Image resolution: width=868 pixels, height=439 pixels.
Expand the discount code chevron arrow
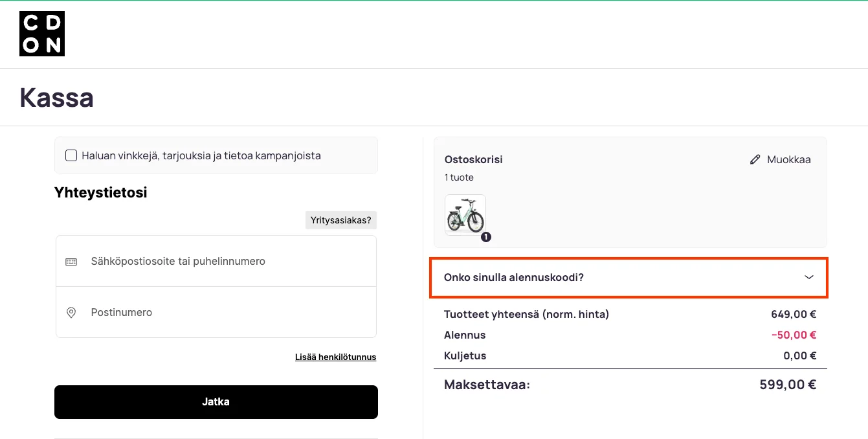tap(808, 277)
